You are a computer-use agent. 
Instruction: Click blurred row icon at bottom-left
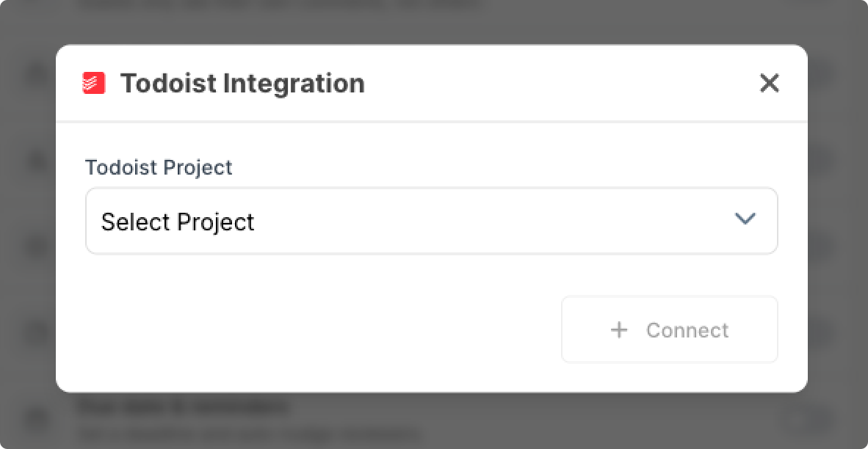[x=37, y=419]
